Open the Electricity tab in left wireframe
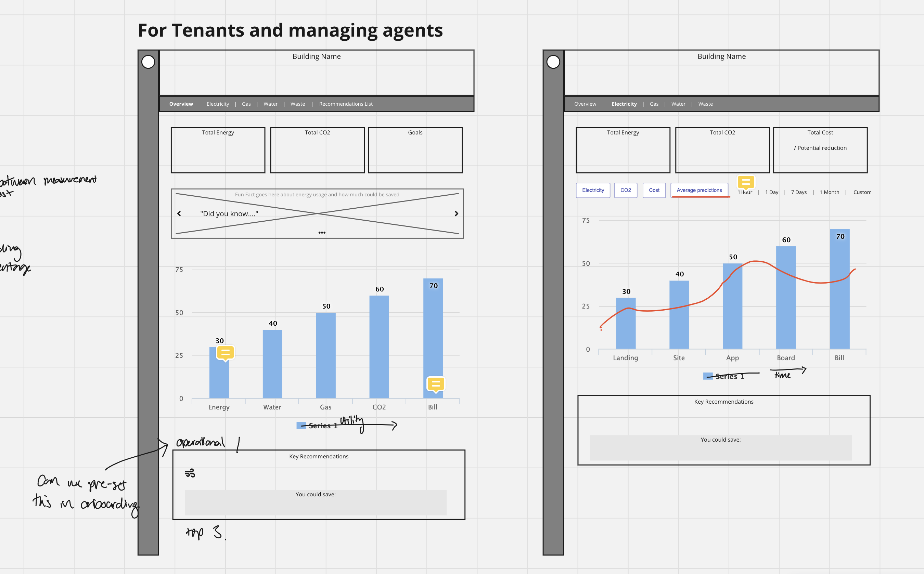The image size is (924, 574). [x=218, y=104]
